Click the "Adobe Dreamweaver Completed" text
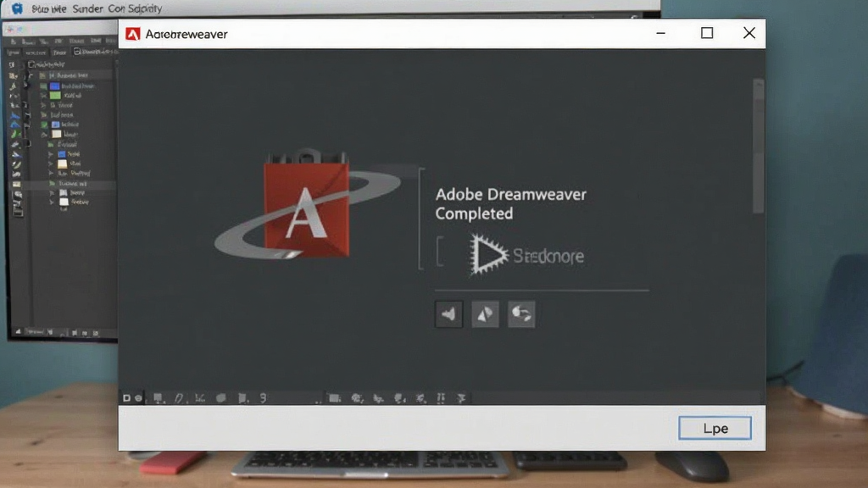Image resolution: width=868 pixels, height=488 pixels. [x=510, y=203]
